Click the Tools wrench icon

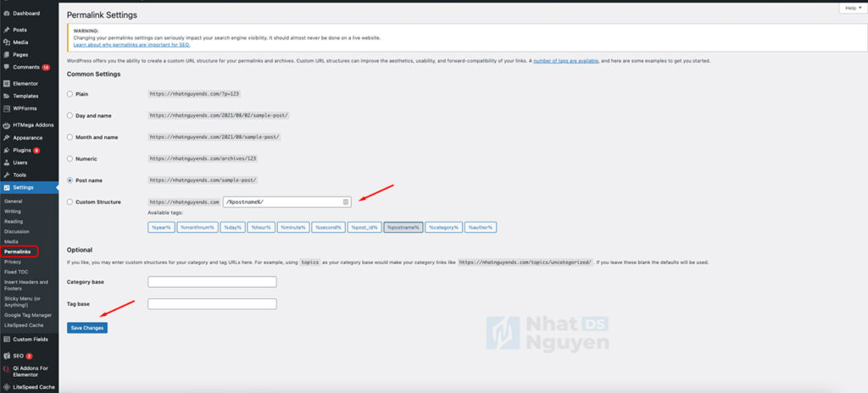pos(7,175)
